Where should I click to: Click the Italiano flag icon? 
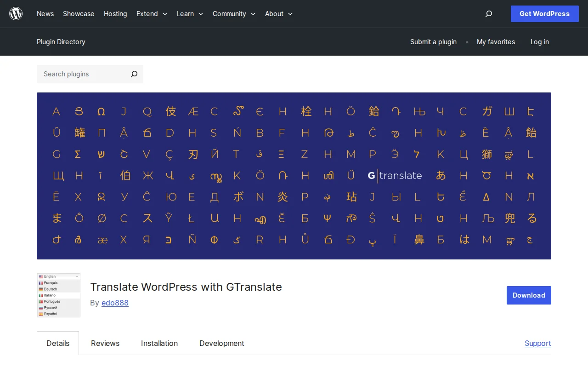(40, 295)
